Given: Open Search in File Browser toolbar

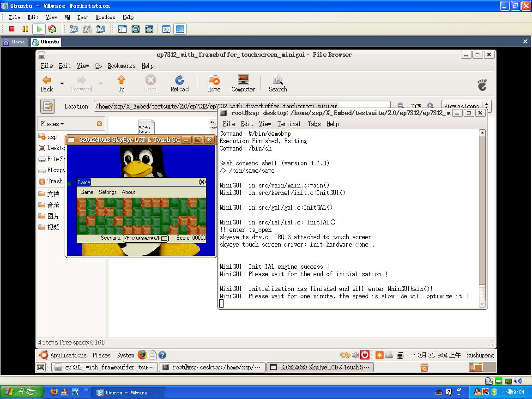Looking at the screenshot, I should click(278, 84).
